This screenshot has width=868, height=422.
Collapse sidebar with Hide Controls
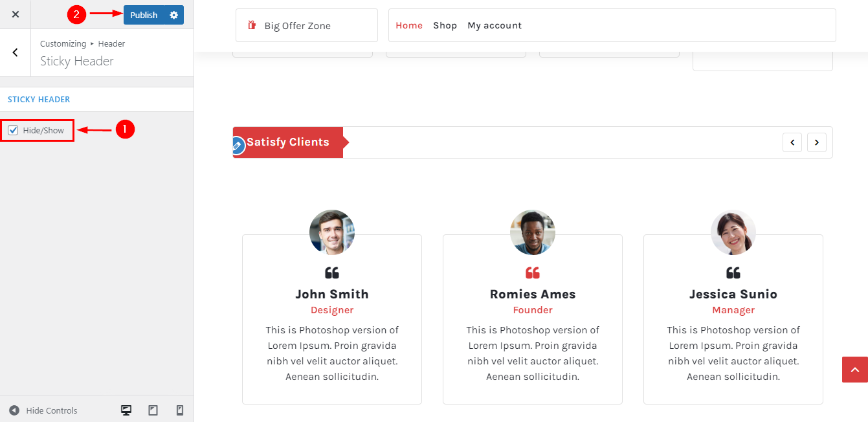coord(43,410)
